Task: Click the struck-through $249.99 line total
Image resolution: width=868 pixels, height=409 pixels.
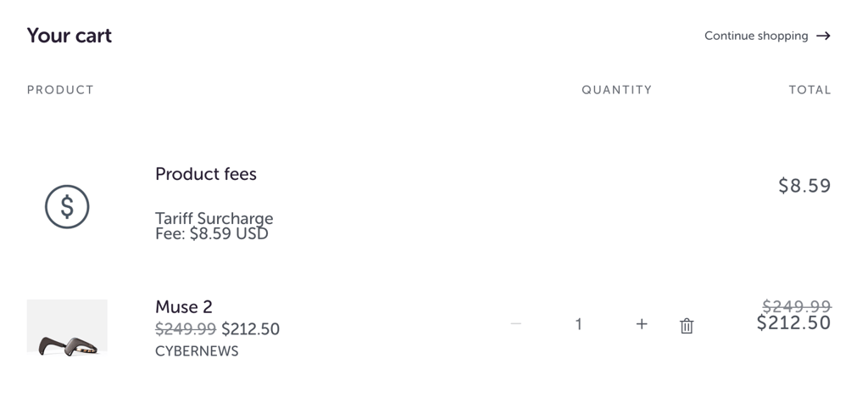Action: pyautogui.click(x=797, y=306)
